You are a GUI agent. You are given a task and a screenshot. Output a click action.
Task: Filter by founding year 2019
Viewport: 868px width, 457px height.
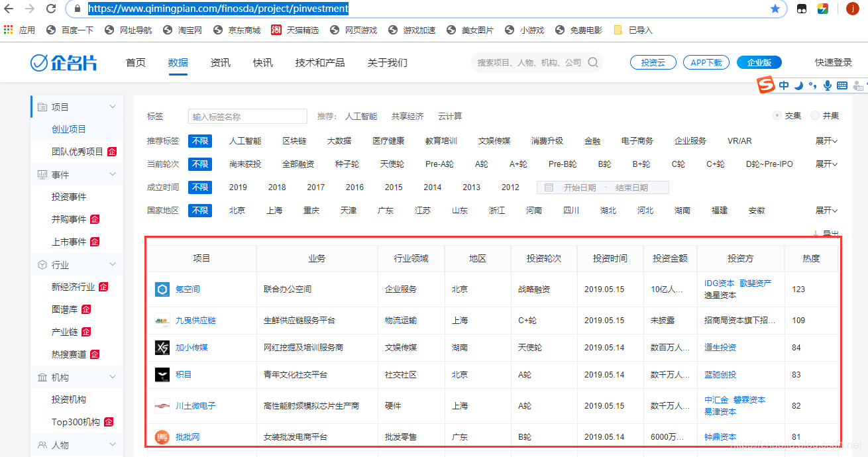tap(238, 187)
